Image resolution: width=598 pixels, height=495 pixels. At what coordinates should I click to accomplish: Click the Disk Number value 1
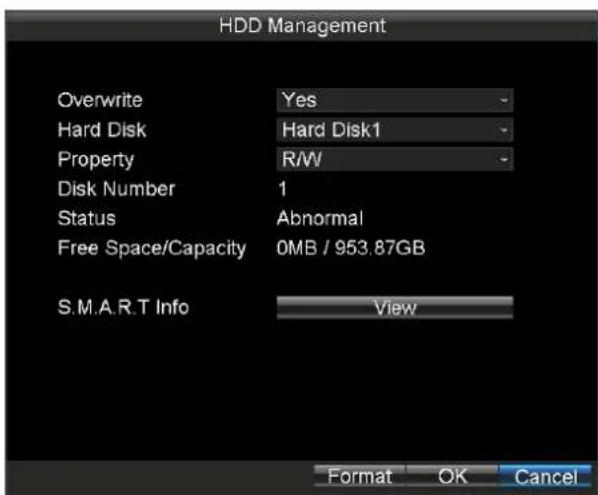click(x=283, y=189)
